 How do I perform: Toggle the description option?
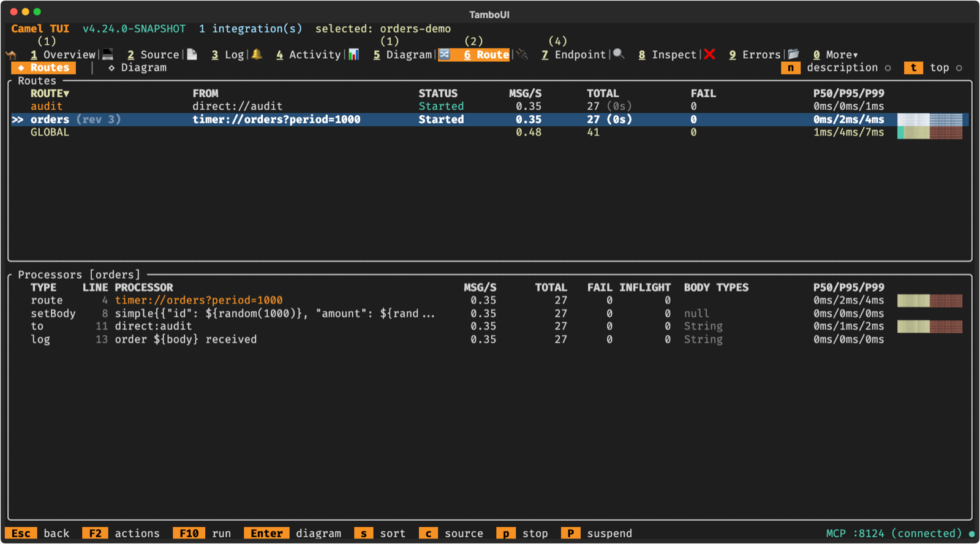[848, 67]
